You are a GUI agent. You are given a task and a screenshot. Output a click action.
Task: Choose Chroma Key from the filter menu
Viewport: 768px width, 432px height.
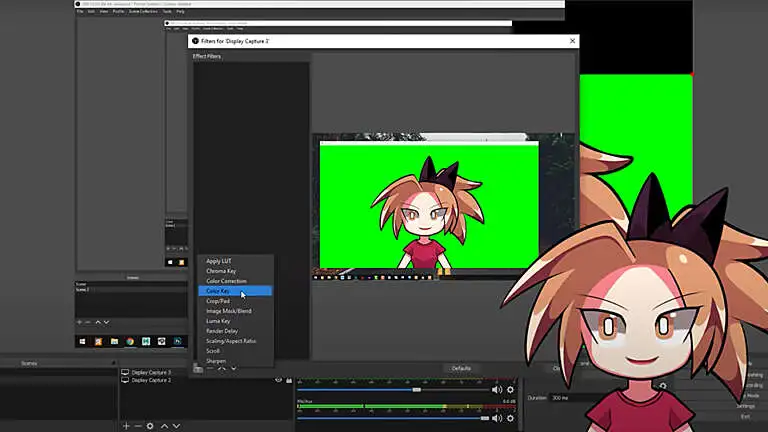pyautogui.click(x=221, y=271)
